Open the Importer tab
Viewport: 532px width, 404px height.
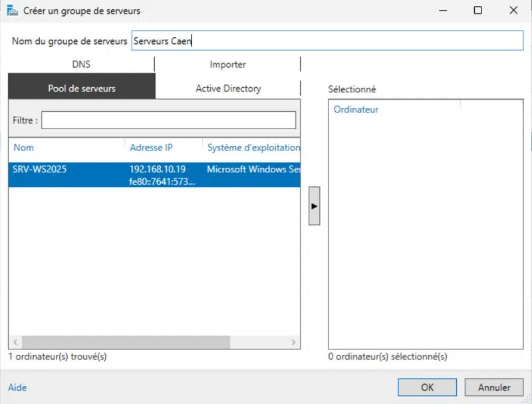pos(227,65)
